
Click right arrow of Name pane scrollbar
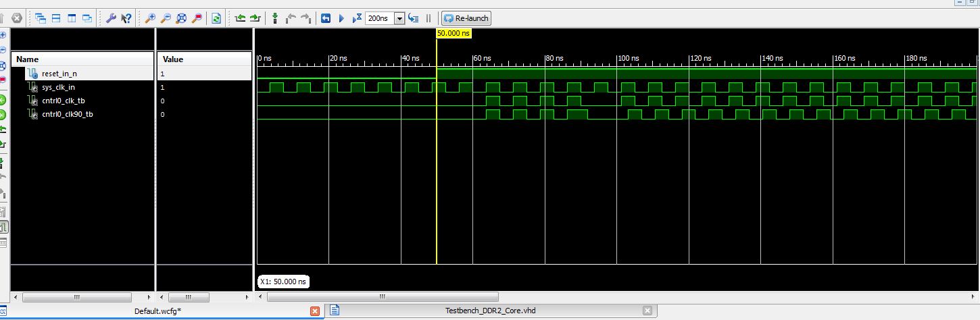(149, 297)
